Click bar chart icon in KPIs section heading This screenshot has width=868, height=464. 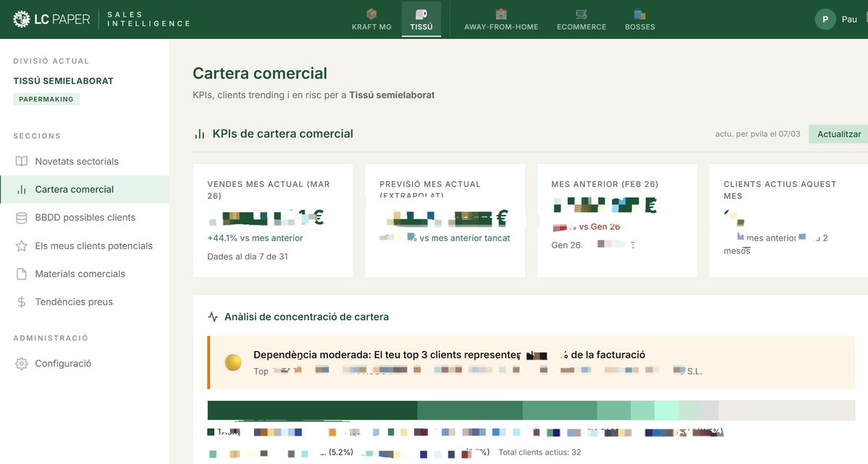(200, 134)
